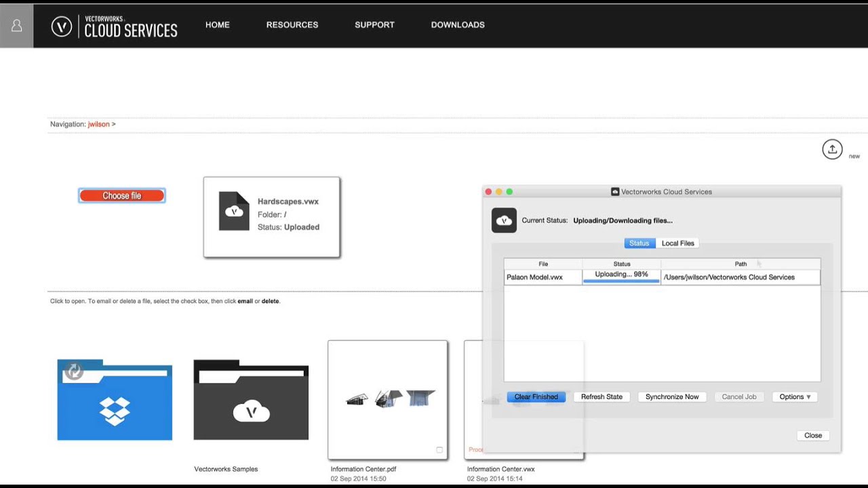Open the Vectorworks Samples folder icon
The width and height of the screenshot is (868, 488).
pyautogui.click(x=251, y=400)
